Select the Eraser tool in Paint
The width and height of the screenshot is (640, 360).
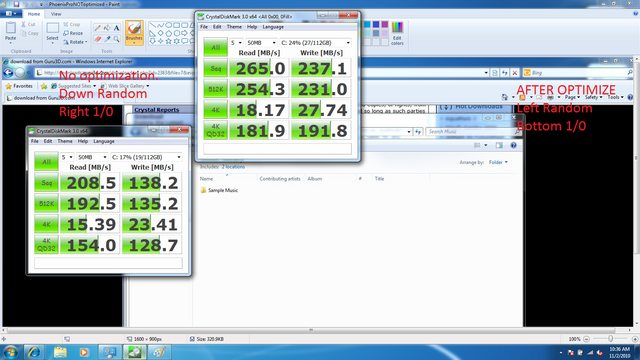coord(97,39)
